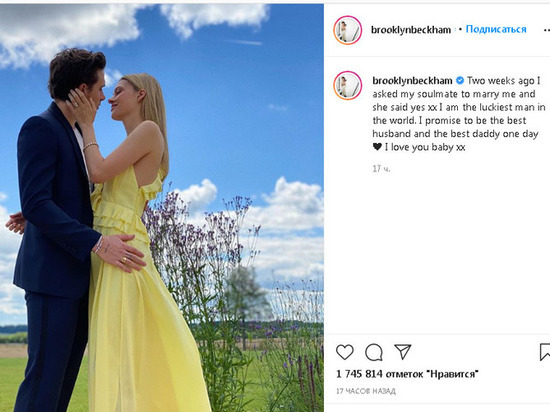Click the blank area below the caption
The image size is (550, 412).
[x=437, y=252]
